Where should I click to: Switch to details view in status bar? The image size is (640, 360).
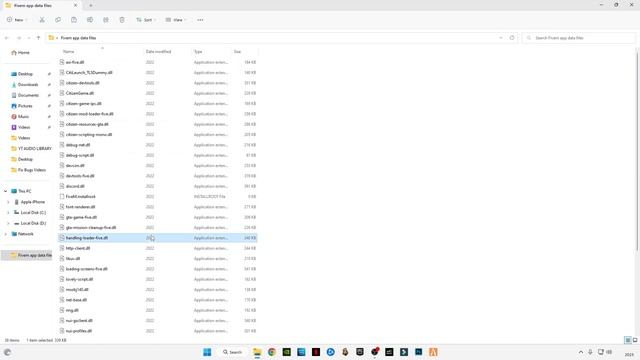coord(628,340)
